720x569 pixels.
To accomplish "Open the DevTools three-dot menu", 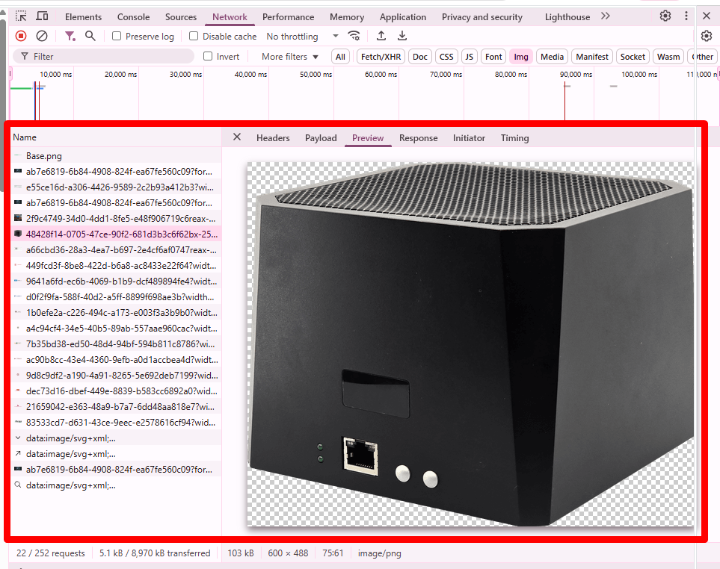I will click(x=686, y=16).
